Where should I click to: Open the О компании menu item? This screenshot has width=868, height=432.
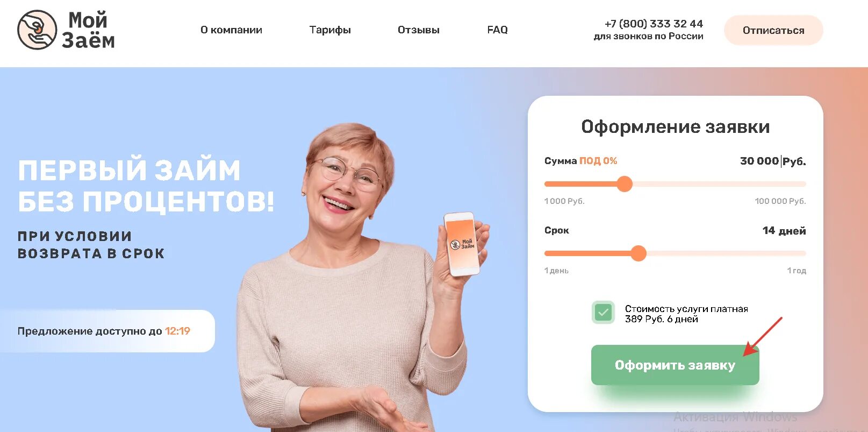coord(231,30)
